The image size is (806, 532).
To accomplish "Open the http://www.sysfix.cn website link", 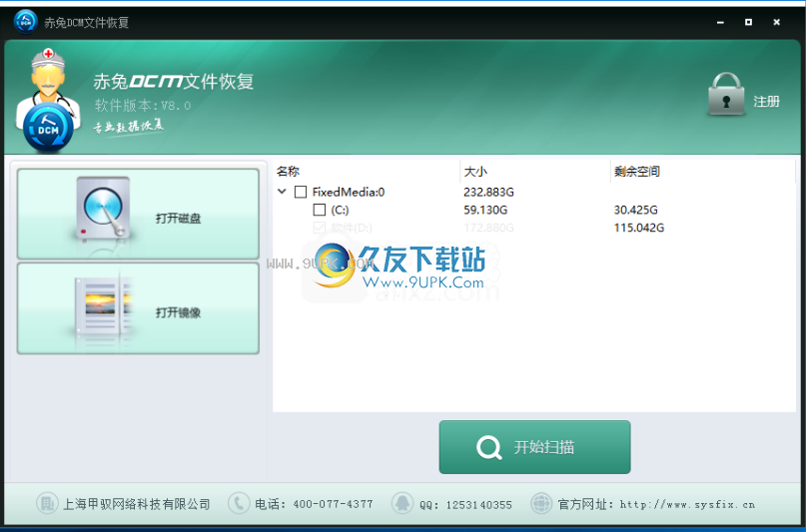I will (687, 504).
